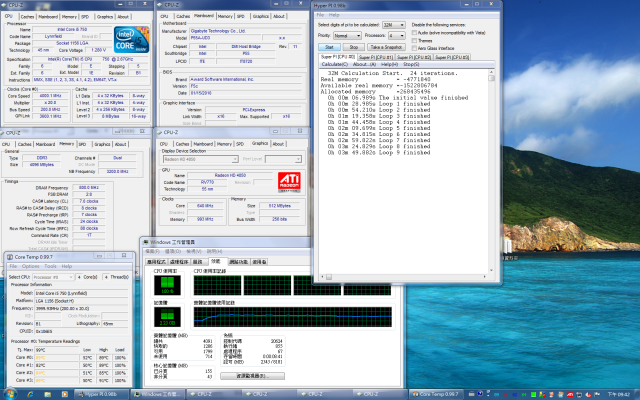Open the Priority Normal dropdown
The image size is (640, 400).
347,36
